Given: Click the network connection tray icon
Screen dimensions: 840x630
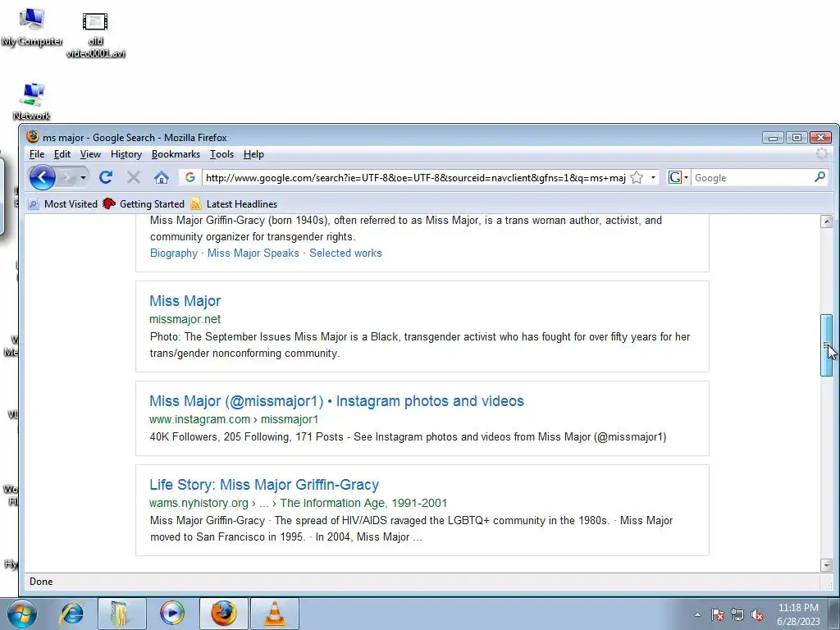Looking at the screenshot, I should pyautogui.click(x=737, y=615).
